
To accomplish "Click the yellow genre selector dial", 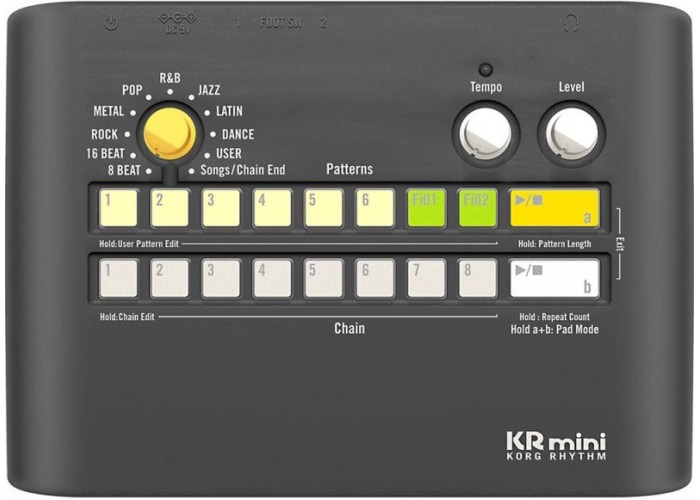I will (170, 133).
